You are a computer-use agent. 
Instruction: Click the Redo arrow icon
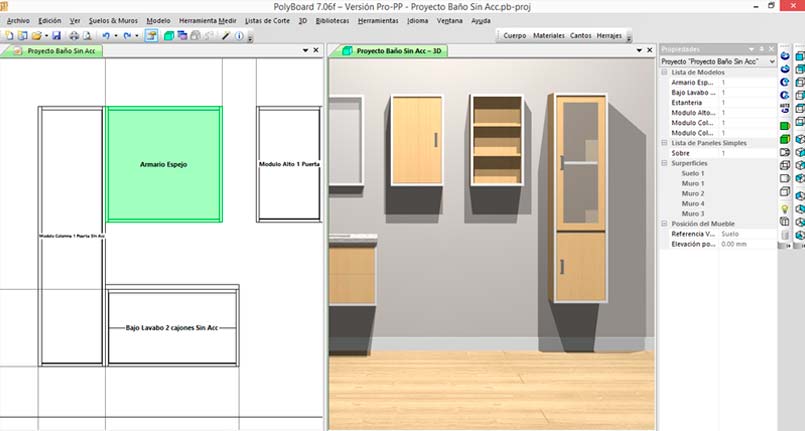click(127, 36)
